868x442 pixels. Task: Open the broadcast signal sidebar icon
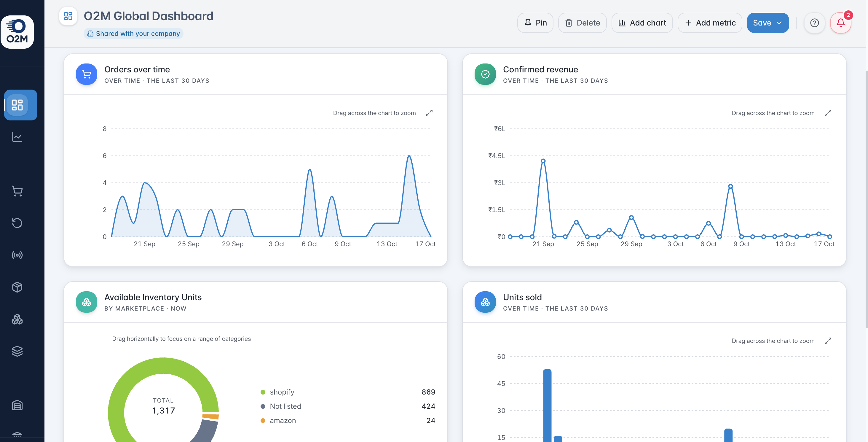point(17,255)
